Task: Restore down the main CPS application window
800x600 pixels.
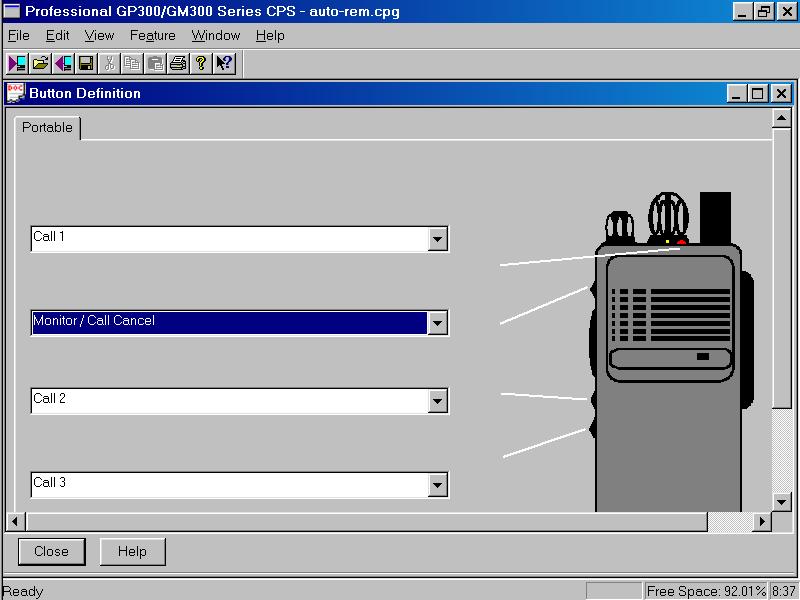Action: click(764, 11)
